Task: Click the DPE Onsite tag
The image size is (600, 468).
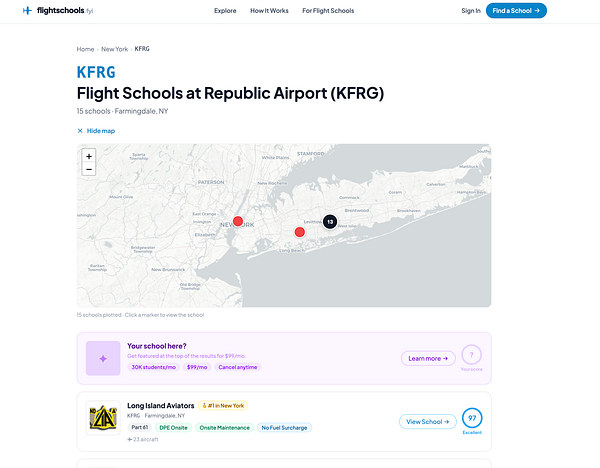Action: (x=173, y=427)
